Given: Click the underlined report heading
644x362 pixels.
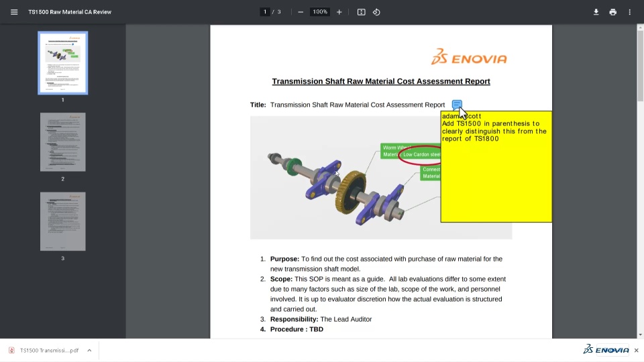Looking at the screenshot, I should pyautogui.click(x=381, y=81).
